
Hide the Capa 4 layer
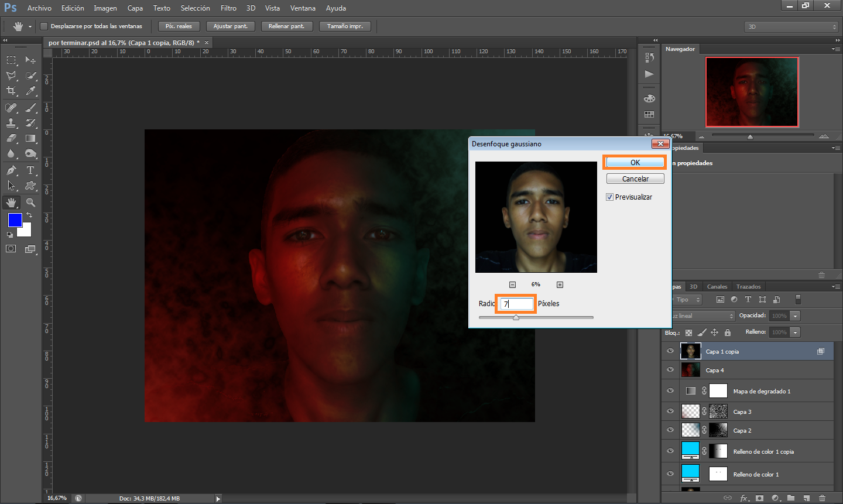click(x=670, y=370)
